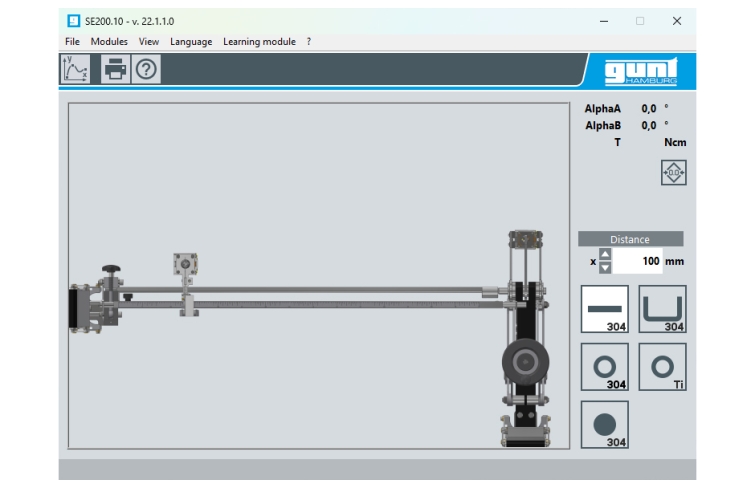Click the distance x value field
The width and height of the screenshot is (755, 488).
638,261
